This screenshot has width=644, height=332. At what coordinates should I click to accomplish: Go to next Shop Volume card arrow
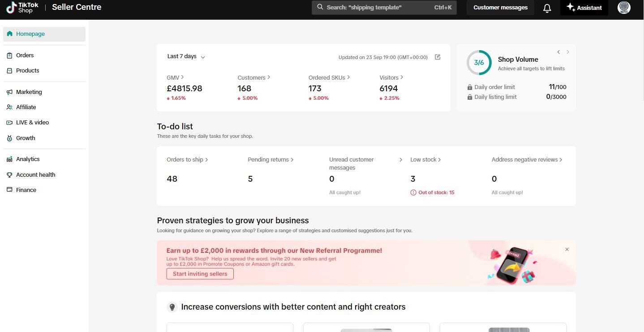click(x=568, y=52)
